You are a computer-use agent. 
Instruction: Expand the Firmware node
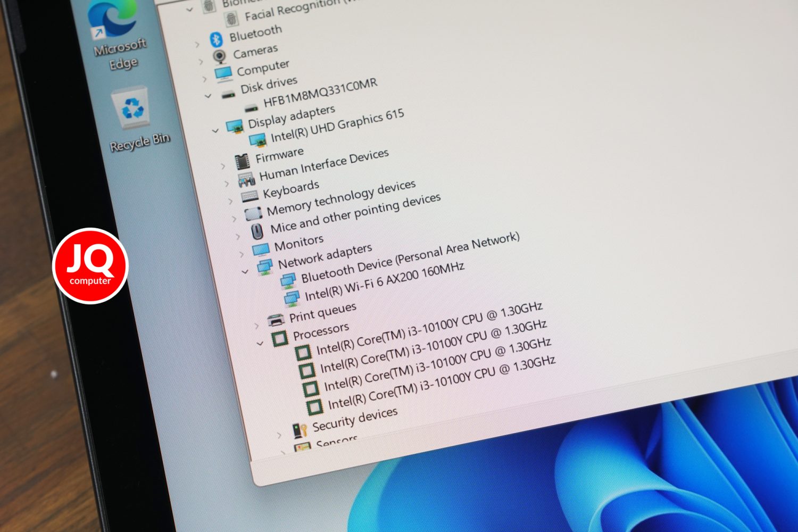pyautogui.click(x=223, y=167)
